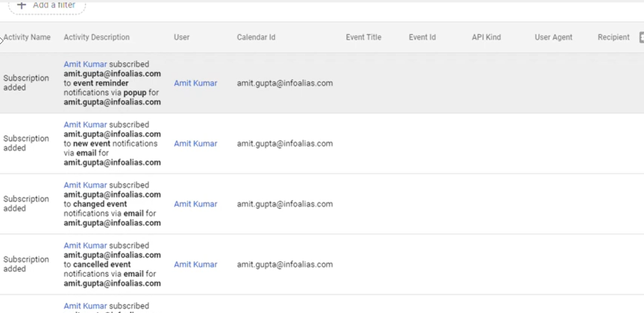
Task: Click User column Amit Kumar in changed event row
Action: [x=196, y=204]
